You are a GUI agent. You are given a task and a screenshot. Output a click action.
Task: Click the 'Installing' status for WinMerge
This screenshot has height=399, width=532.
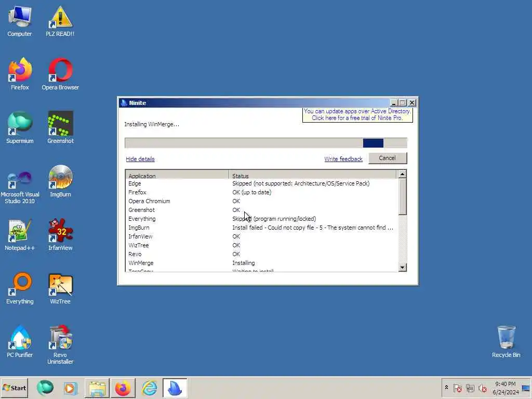(244, 263)
